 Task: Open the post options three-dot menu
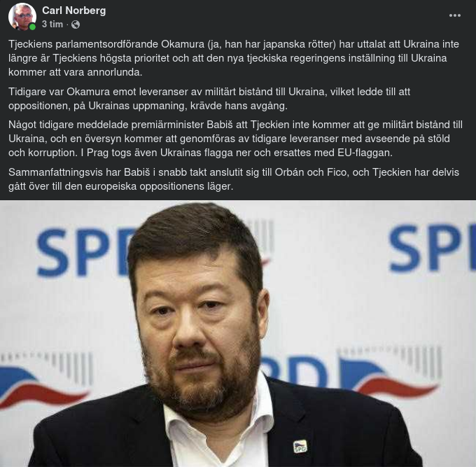455,15
